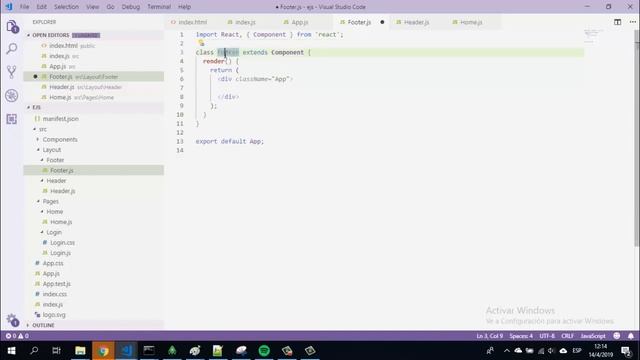Split the editor to the right
The height and width of the screenshot is (360, 640).
click(618, 22)
